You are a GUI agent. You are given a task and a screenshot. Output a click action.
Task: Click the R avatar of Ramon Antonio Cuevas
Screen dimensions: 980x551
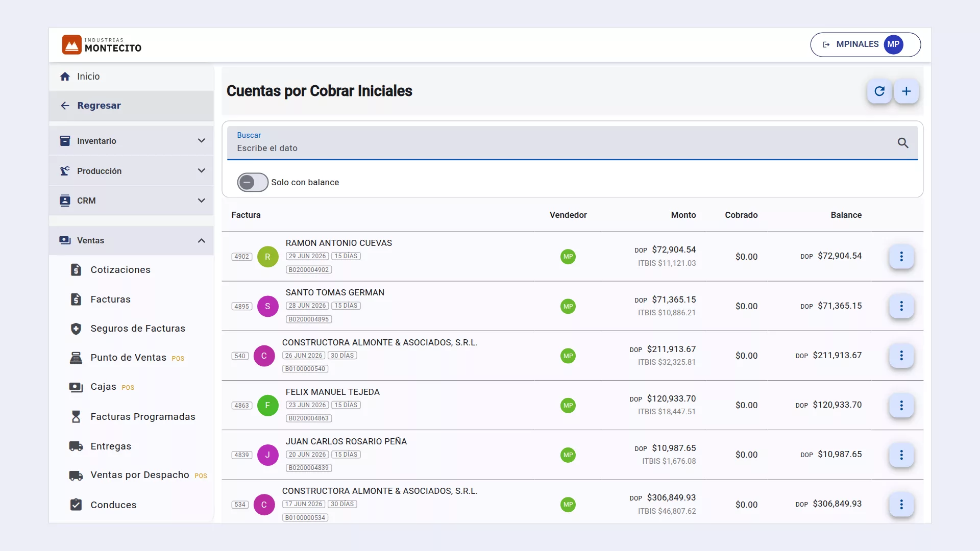click(x=267, y=257)
